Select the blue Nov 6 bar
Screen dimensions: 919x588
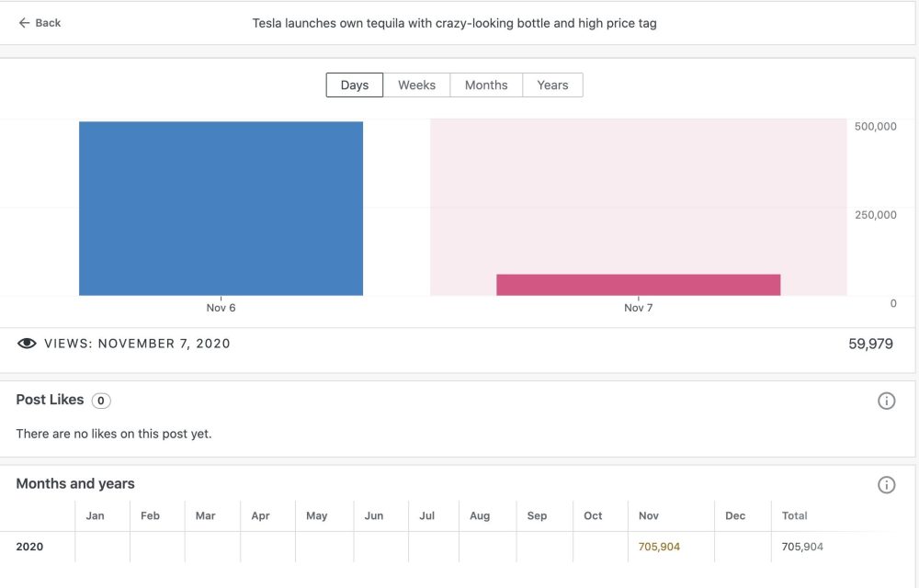click(x=221, y=209)
